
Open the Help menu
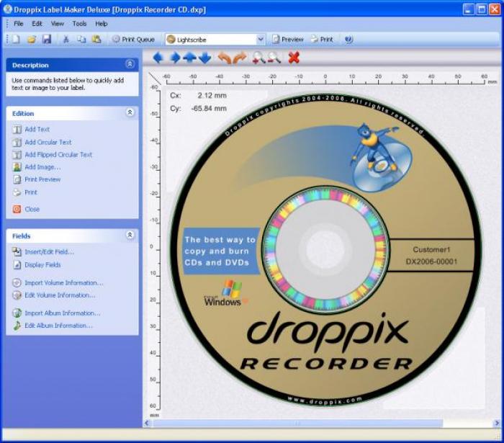click(101, 24)
